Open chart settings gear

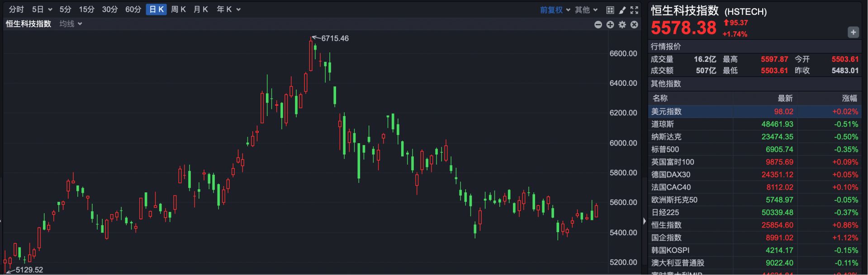(x=622, y=25)
